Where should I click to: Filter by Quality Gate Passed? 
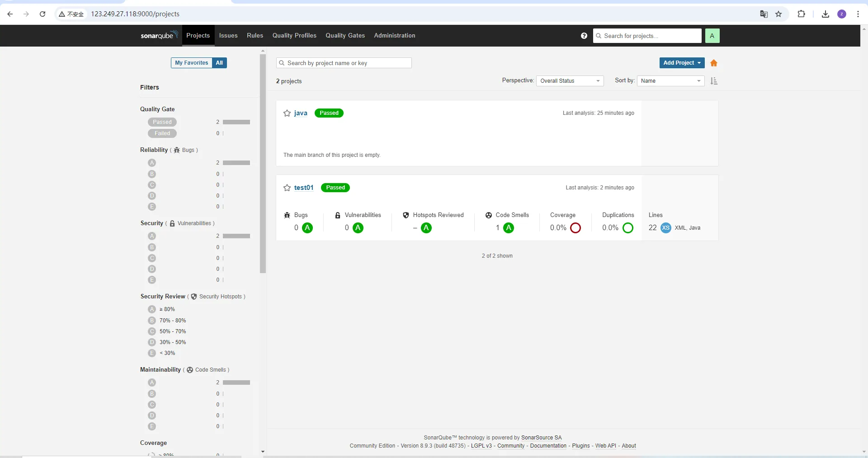[162, 122]
